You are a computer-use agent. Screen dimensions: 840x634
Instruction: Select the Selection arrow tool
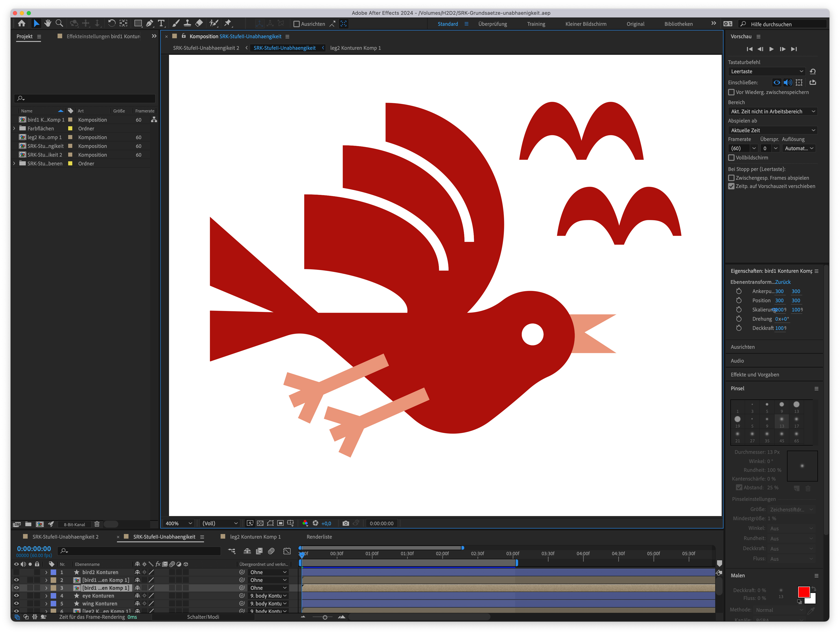36,23
